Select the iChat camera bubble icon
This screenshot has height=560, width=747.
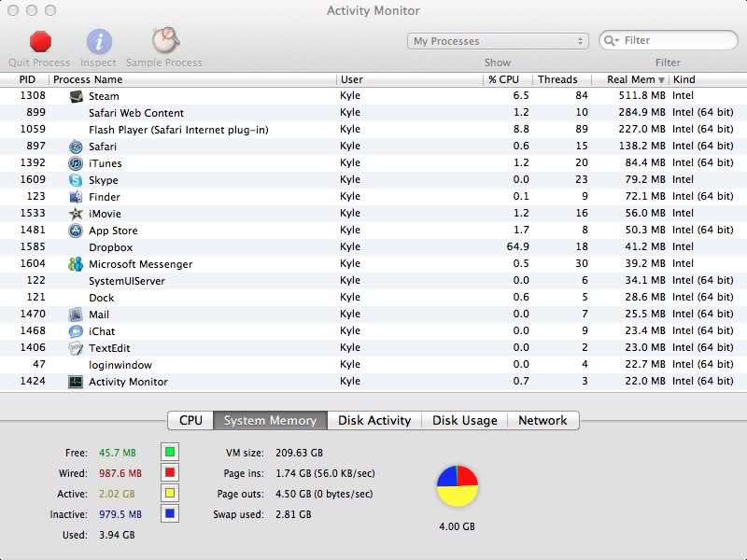click(76, 331)
